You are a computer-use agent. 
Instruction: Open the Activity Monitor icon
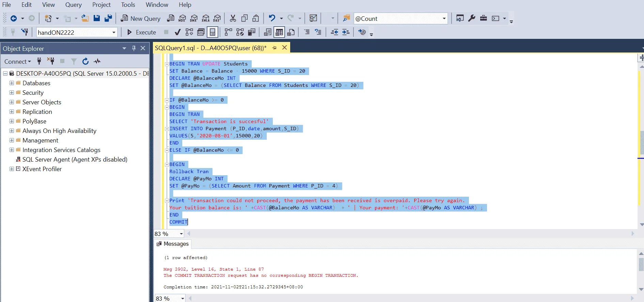pyautogui.click(x=313, y=18)
